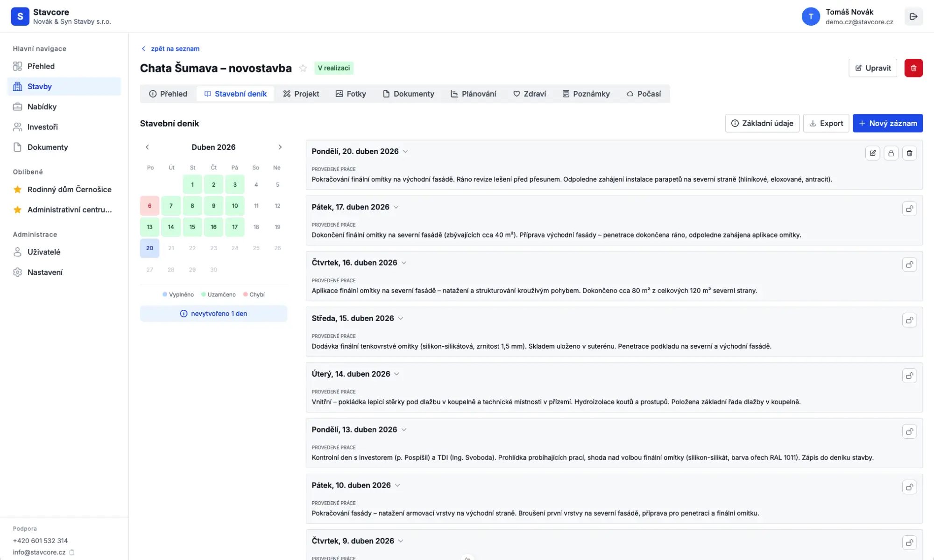Click the logout icon in header
Viewport: 934px width, 560px height.
[x=913, y=17]
